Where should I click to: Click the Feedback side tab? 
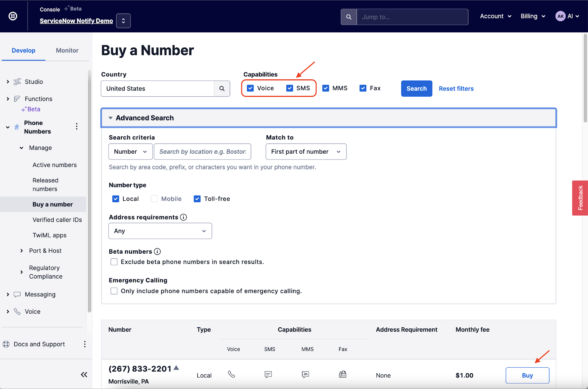pyautogui.click(x=580, y=198)
